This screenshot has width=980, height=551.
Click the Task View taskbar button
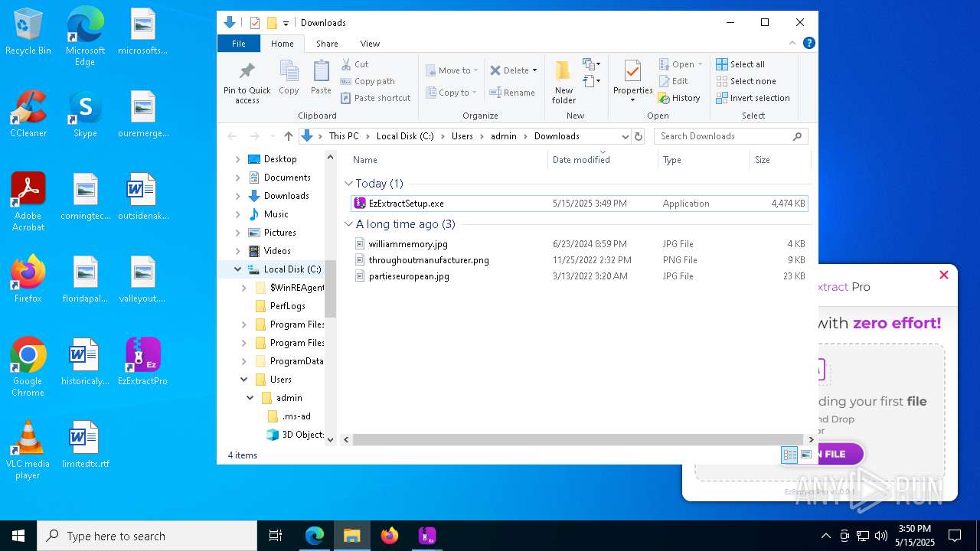pyautogui.click(x=276, y=536)
